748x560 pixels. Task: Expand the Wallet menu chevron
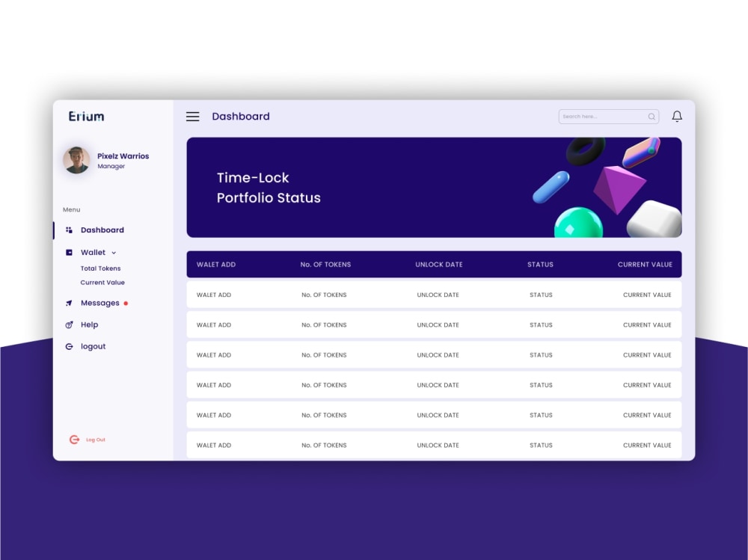tap(112, 252)
